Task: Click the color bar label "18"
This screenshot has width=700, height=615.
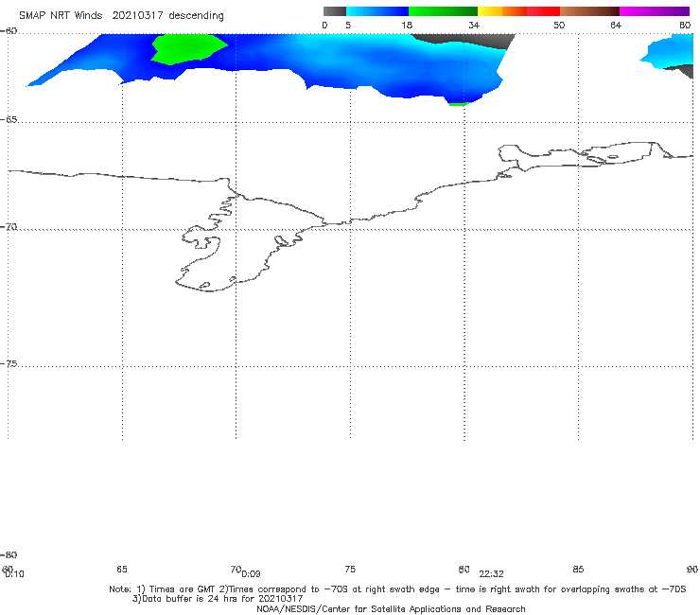Action: (x=407, y=25)
